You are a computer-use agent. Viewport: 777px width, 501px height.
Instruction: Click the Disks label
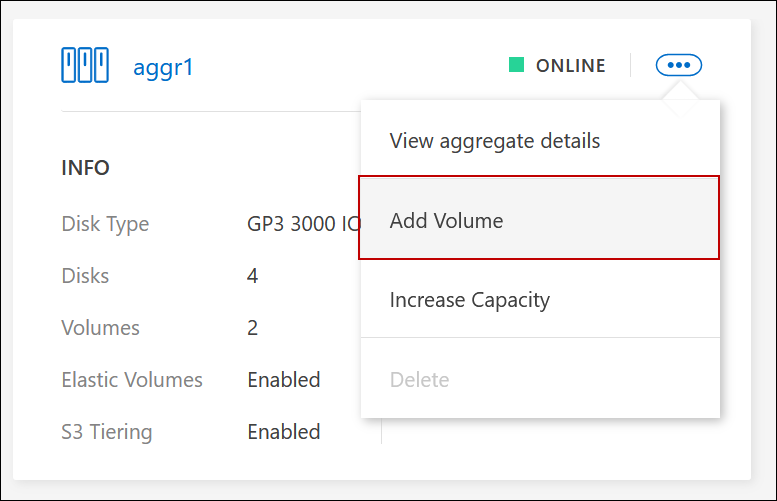(x=85, y=275)
